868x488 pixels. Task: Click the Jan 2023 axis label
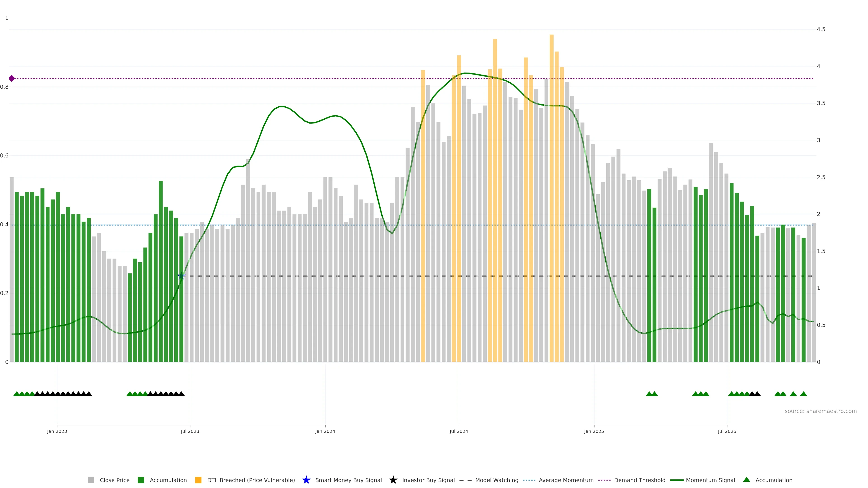[57, 431]
